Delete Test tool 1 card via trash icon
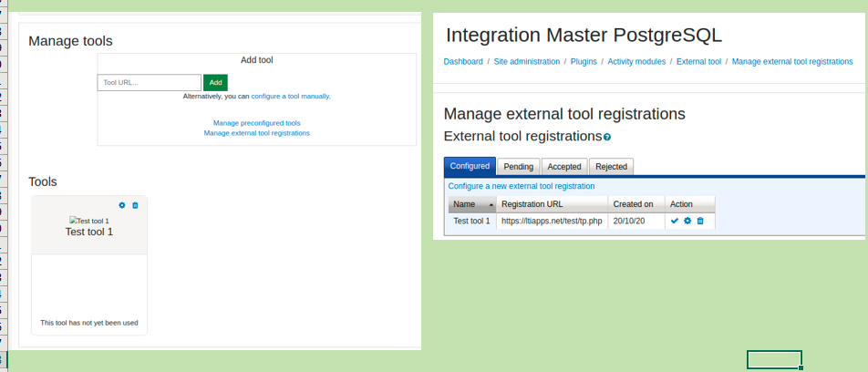Image resolution: width=868 pixels, height=372 pixels. tap(135, 205)
